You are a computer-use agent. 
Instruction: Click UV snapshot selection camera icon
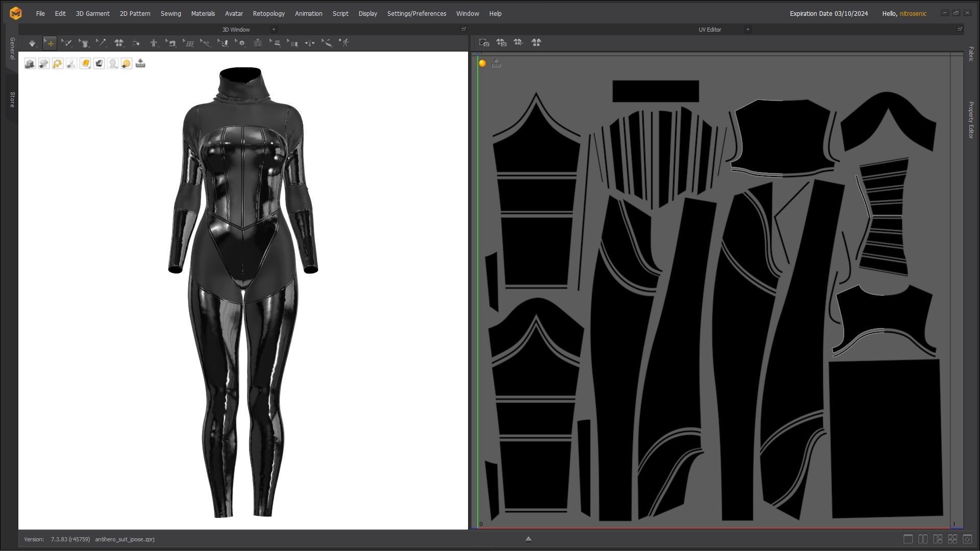(x=484, y=43)
